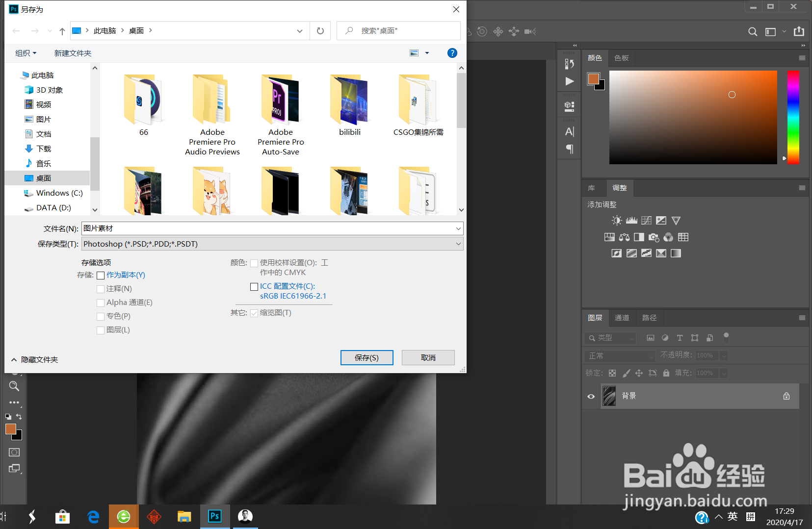The width and height of the screenshot is (812, 529).
Task: Expand the 文件名 history dropdown
Action: [458, 228]
